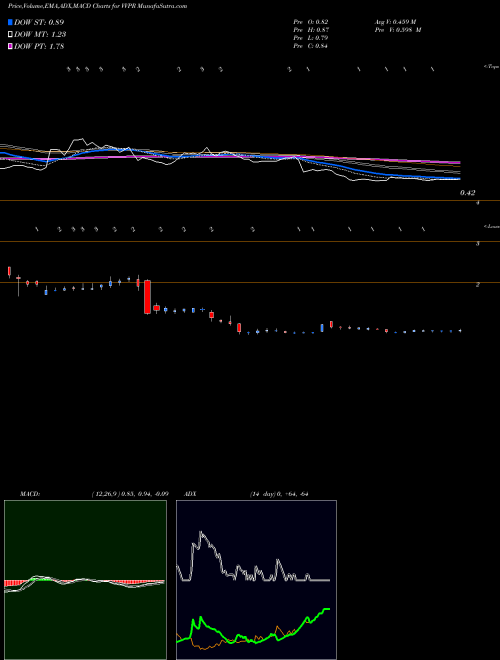The image size is (500, 660).
Task: Select the 'DOW PT: 1.78' legend text
Action: (39, 47)
